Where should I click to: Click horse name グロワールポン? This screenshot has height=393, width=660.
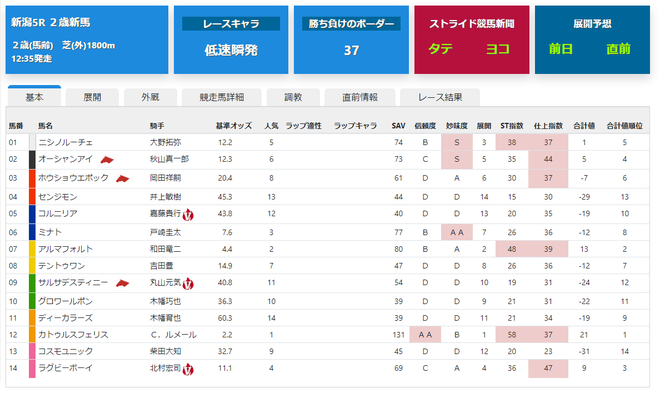[65, 301]
